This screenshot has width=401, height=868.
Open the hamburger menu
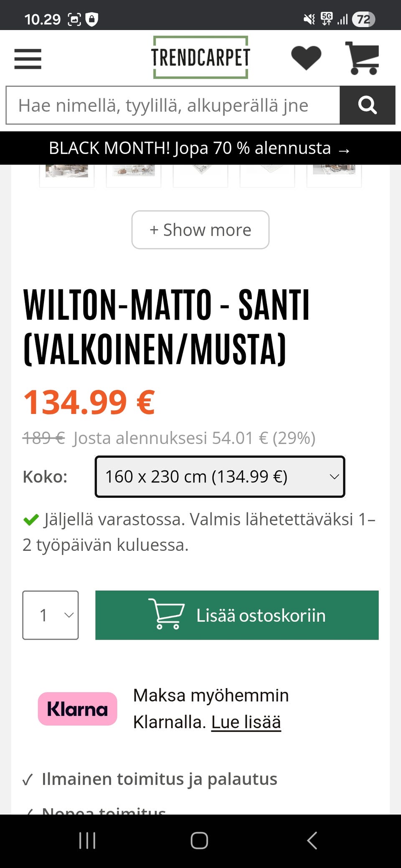(28, 59)
